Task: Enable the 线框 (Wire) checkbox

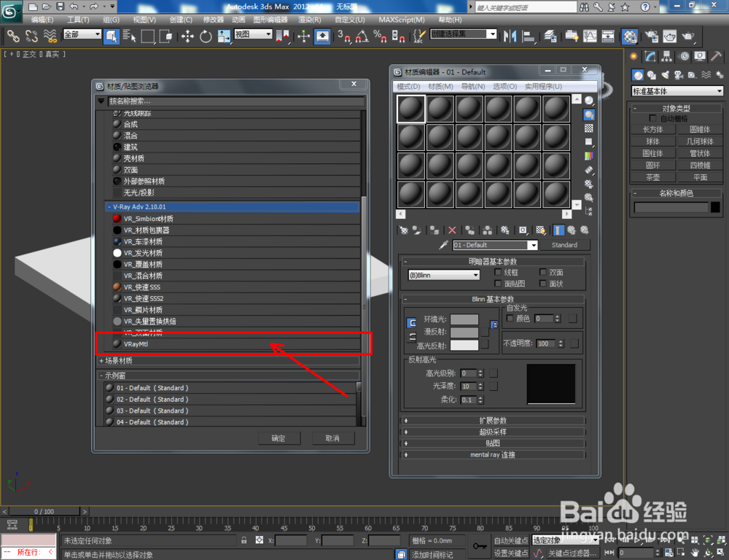Action: point(498,272)
